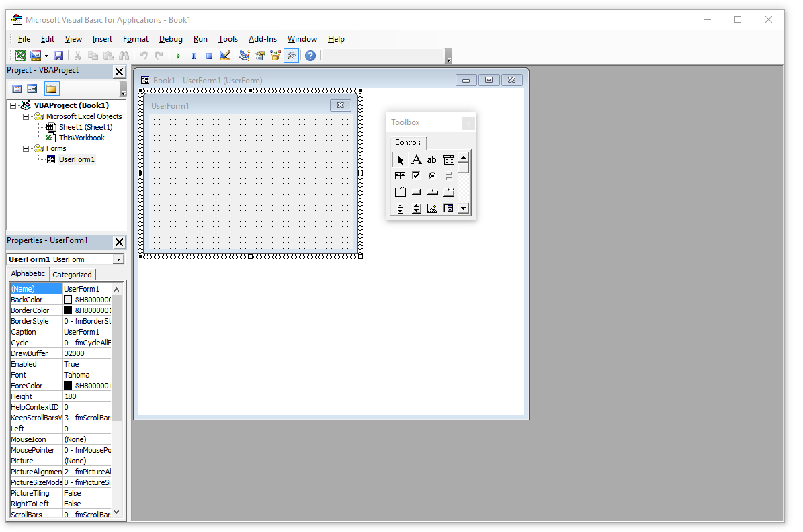Select Sheet1 (Sheet1) in project tree
Screen dimensions: 803x532
pyautogui.click(x=85, y=127)
